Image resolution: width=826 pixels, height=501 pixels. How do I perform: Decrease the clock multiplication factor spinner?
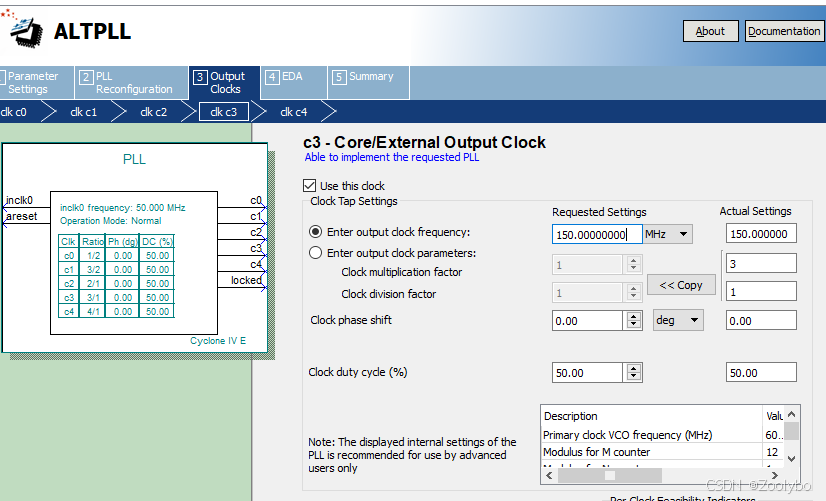634,268
